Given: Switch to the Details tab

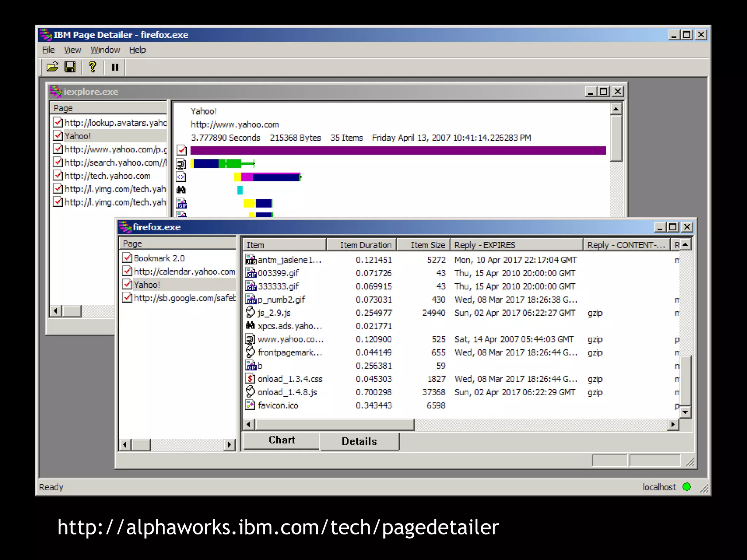Looking at the screenshot, I should click(x=359, y=442).
